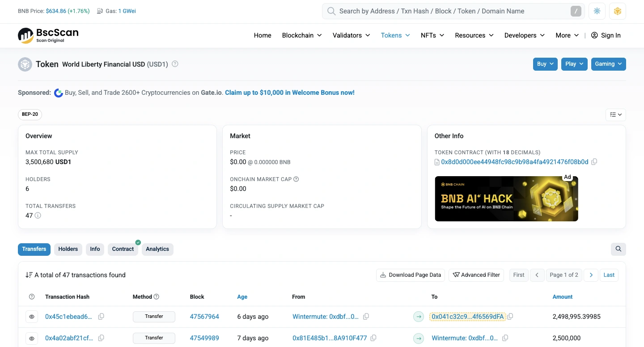Go to the Last page of transfers

pos(609,275)
